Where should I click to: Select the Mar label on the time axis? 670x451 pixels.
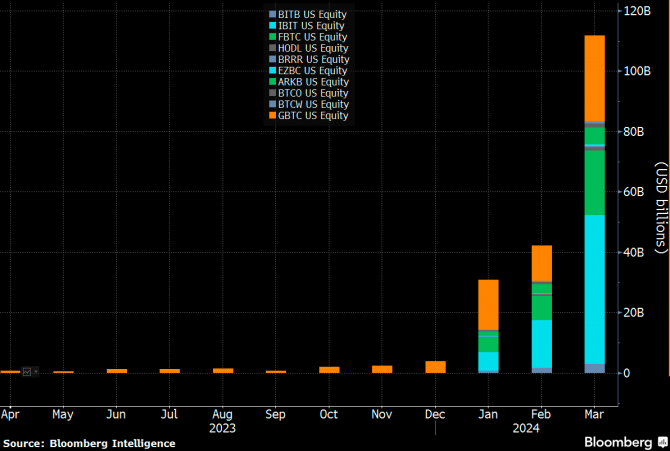(594, 414)
